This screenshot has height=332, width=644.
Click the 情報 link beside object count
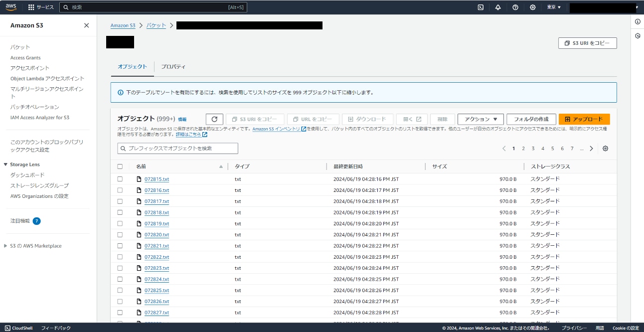(182, 120)
